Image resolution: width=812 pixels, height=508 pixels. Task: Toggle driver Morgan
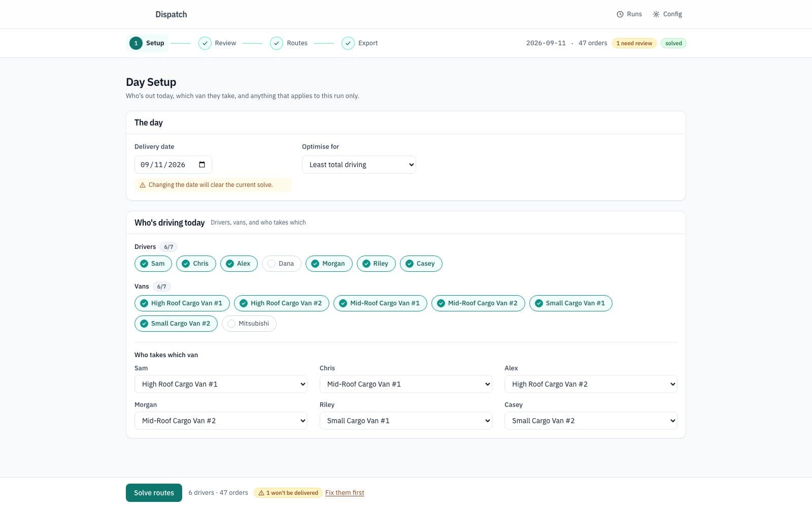329,264
